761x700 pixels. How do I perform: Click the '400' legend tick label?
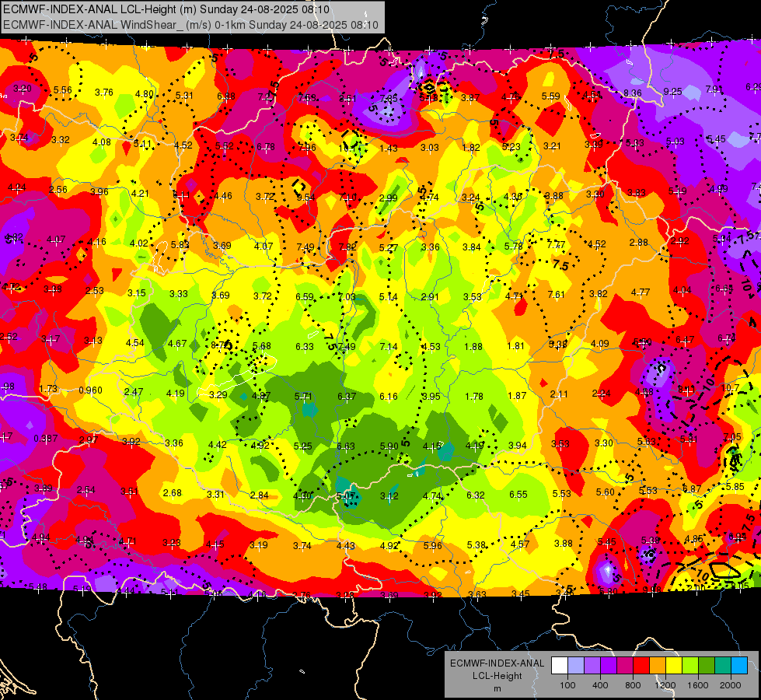point(600,685)
